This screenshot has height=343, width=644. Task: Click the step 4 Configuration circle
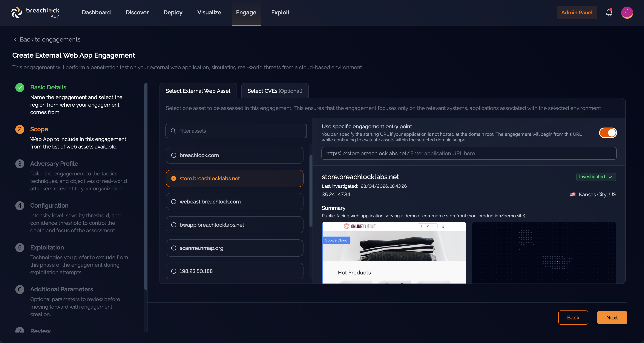[x=20, y=206]
